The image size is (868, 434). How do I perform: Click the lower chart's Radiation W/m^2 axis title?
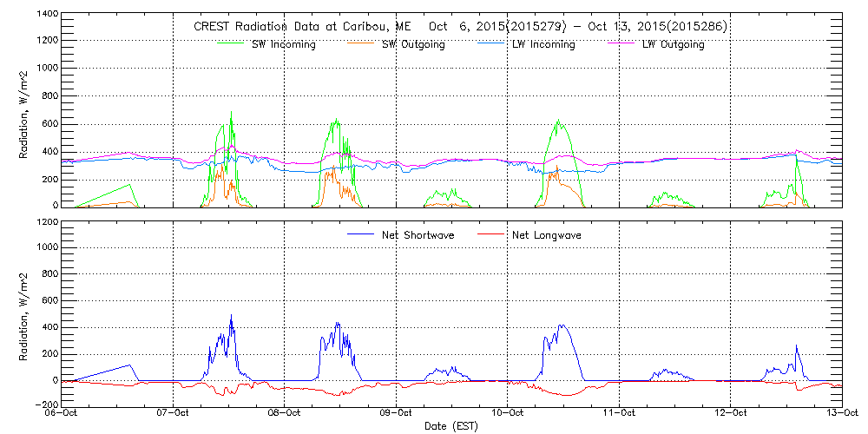coord(25,312)
